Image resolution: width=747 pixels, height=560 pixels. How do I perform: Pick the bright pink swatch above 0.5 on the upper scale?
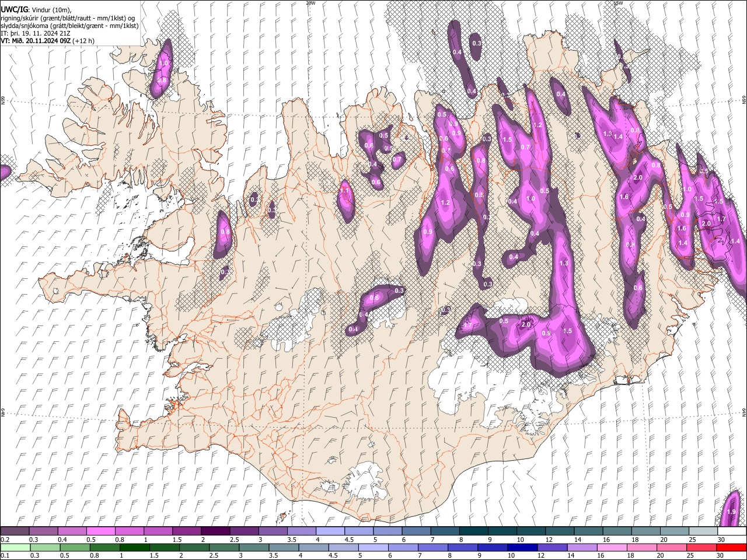coord(100,531)
